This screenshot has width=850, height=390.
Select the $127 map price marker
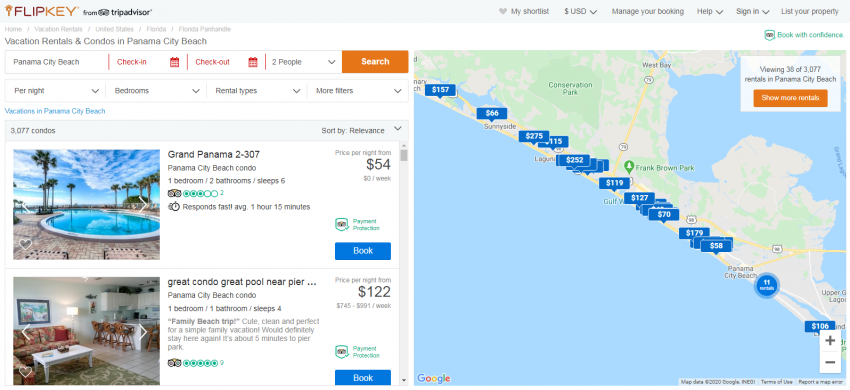pos(639,198)
